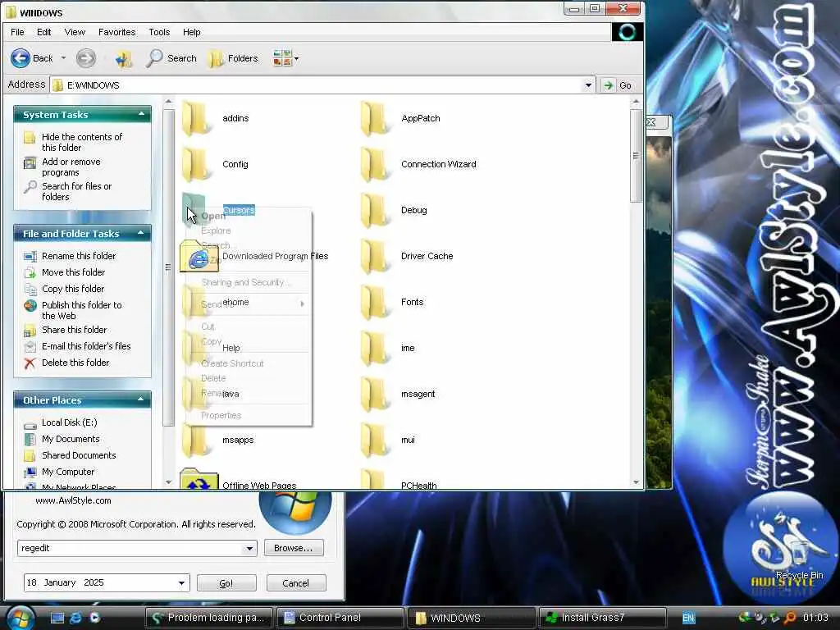
Task: Select the msapps folder icon
Action: [196, 440]
